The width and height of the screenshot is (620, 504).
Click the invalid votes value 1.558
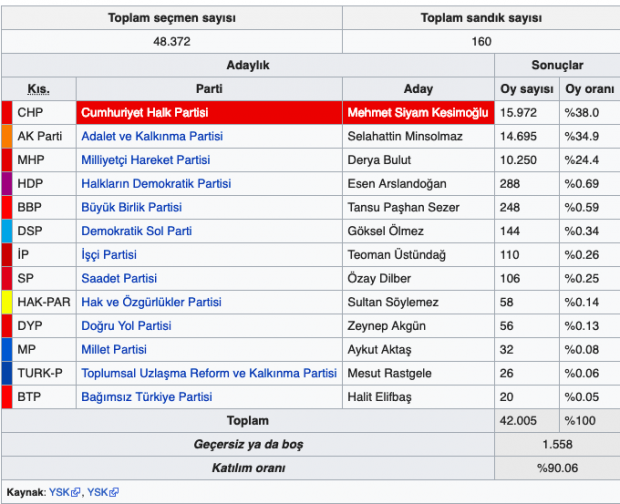(x=557, y=444)
